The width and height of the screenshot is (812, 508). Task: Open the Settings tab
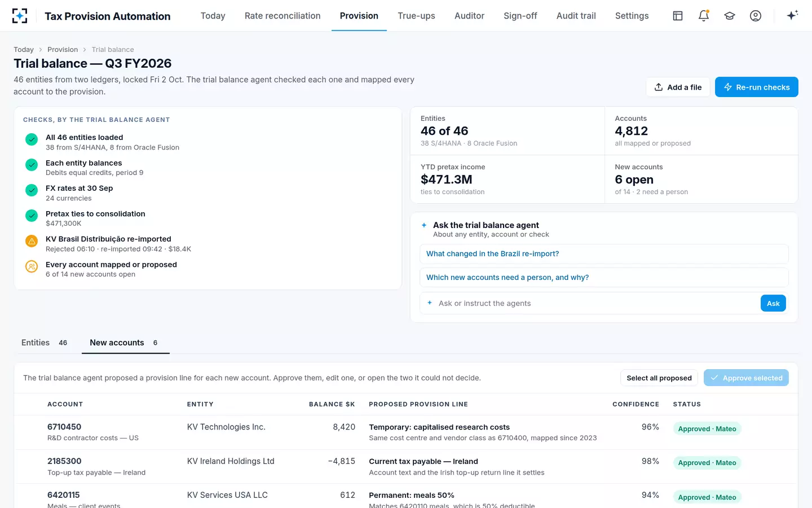tap(632, 16)
